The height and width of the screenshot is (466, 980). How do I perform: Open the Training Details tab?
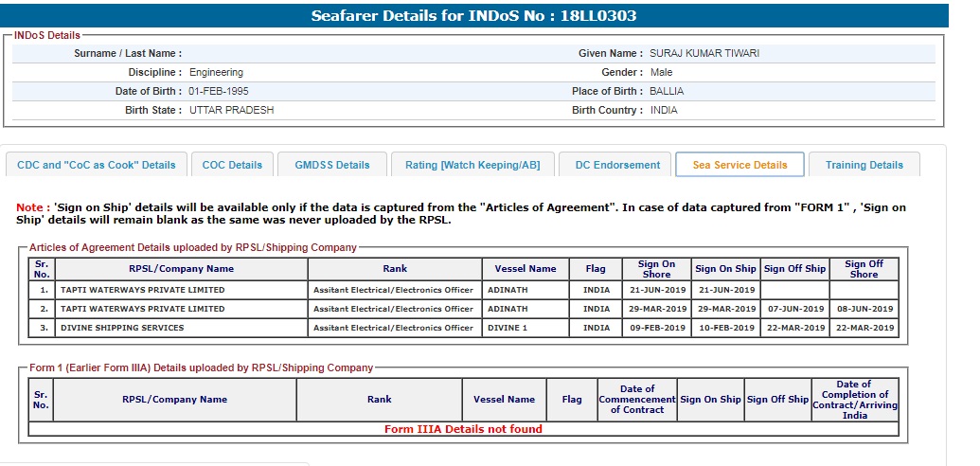[864, 165]
